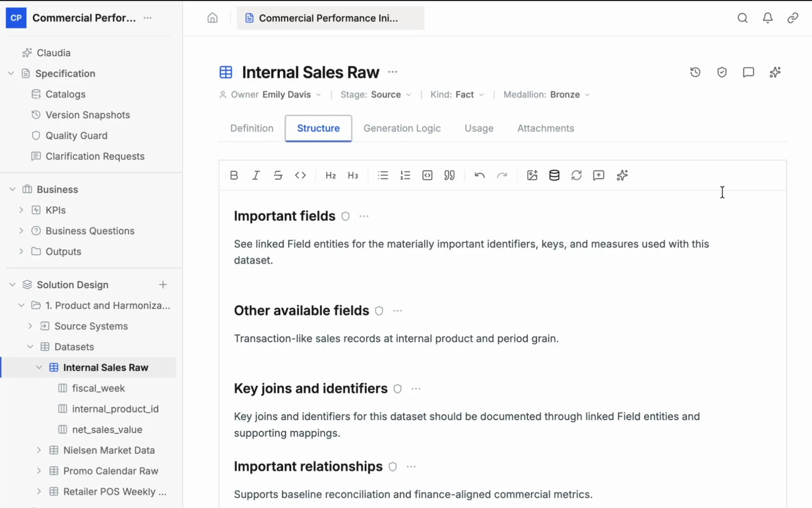Open Owner Emily Davis dropdown
This screenshot has height=508, width=812.
pyautogui.click(x=270, y=95)
